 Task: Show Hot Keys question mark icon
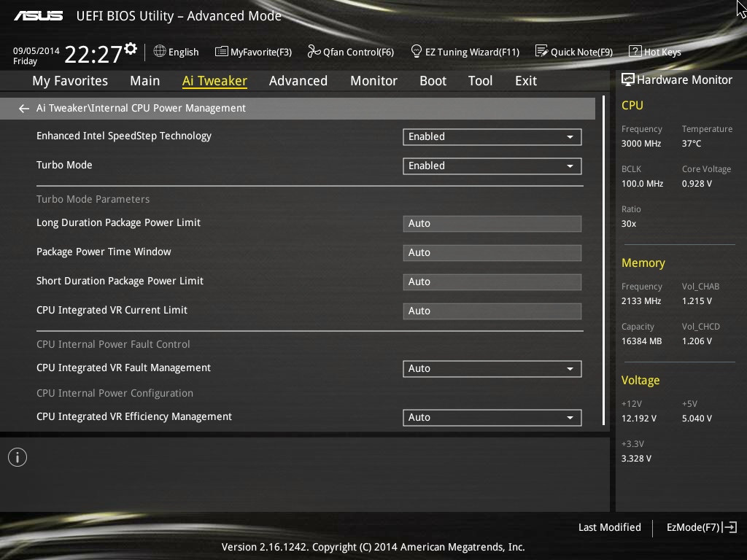pyautogui.click(x=635, y=51)
